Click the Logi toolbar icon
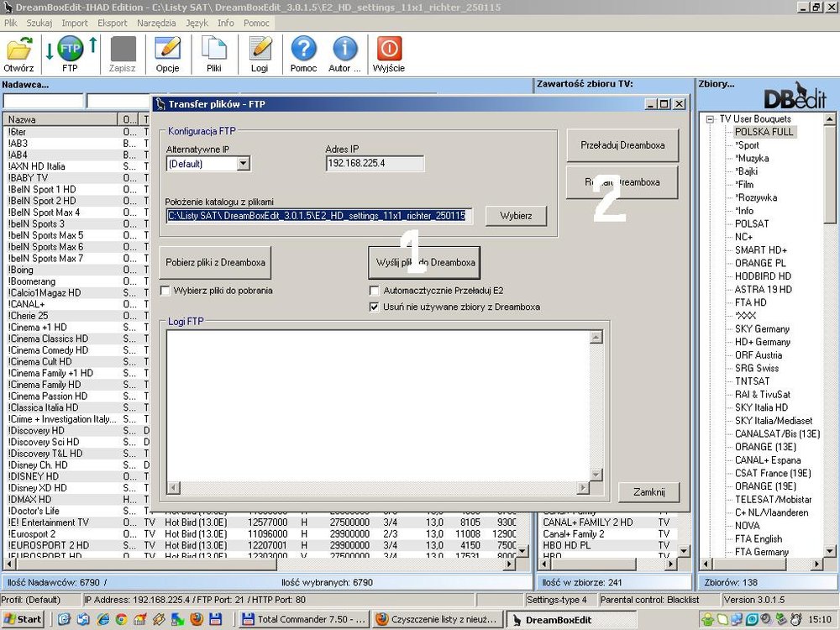This screenshot has height=630, width=840. point(260,50)
